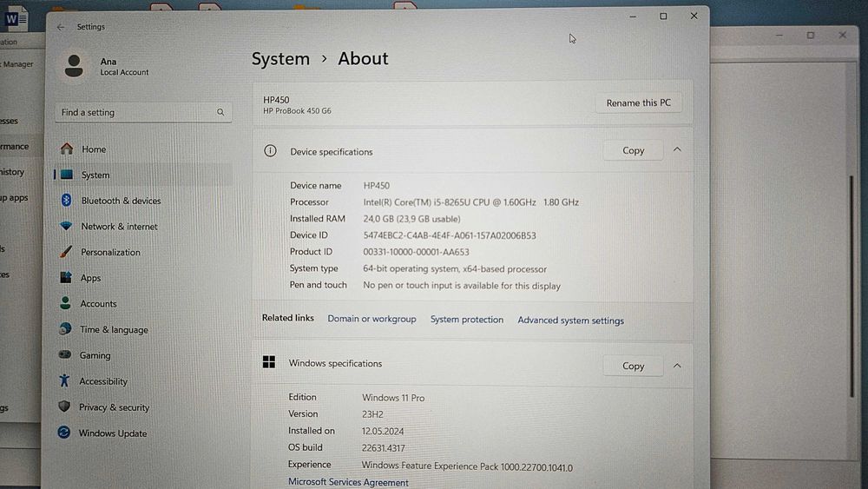
Task: Collapse the Windows specifications section chevron
Action: click(677, 366)
